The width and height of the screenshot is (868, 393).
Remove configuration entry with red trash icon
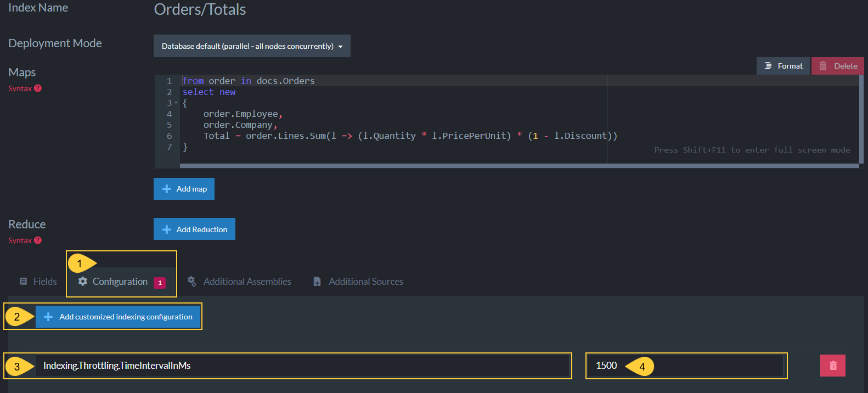tap(833, 366)
